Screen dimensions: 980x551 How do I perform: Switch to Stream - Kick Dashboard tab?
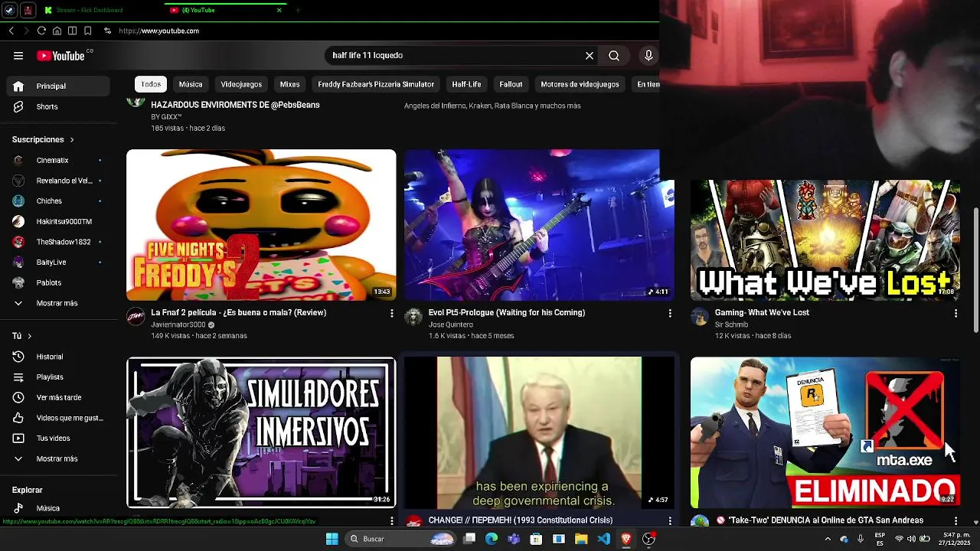[x=89, y=10]
